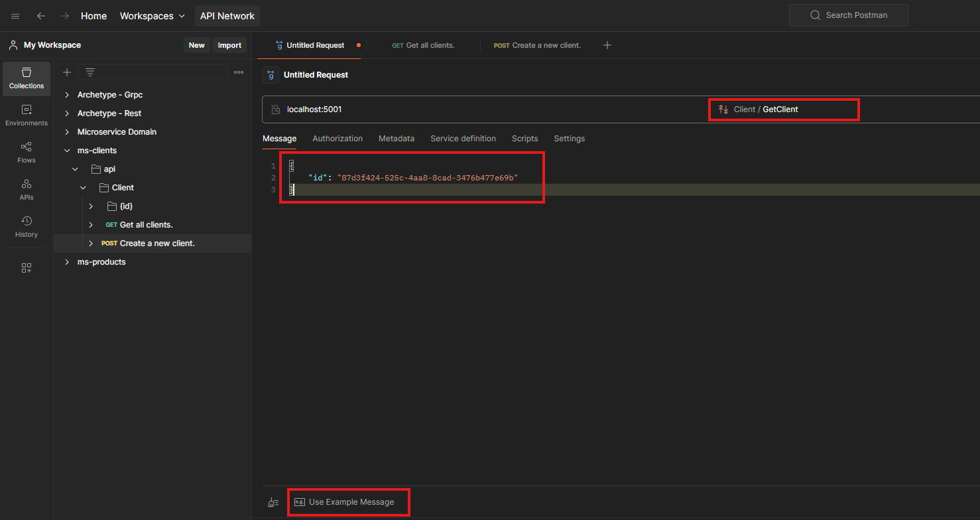Switch to the Service definition tab
The width and height of the screenshot is (980, 520).
point(463,139)
